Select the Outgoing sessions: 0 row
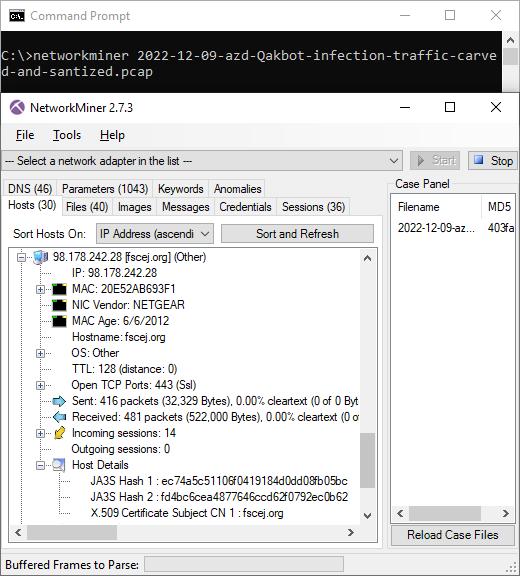The height and width of the screenshot is (576, 520). (120, 449)
